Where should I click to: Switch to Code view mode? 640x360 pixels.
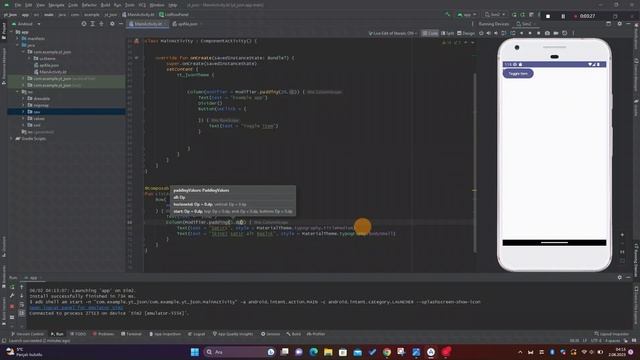point(430,33)
